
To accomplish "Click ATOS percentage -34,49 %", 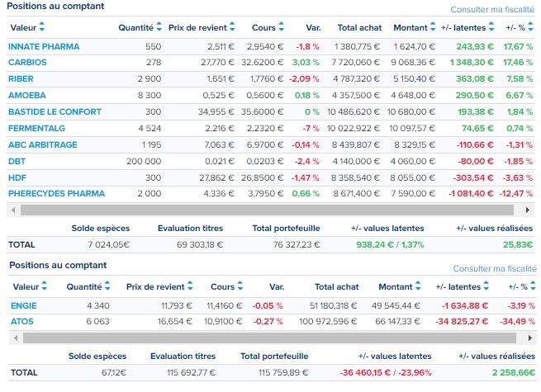I will [518, 322].
